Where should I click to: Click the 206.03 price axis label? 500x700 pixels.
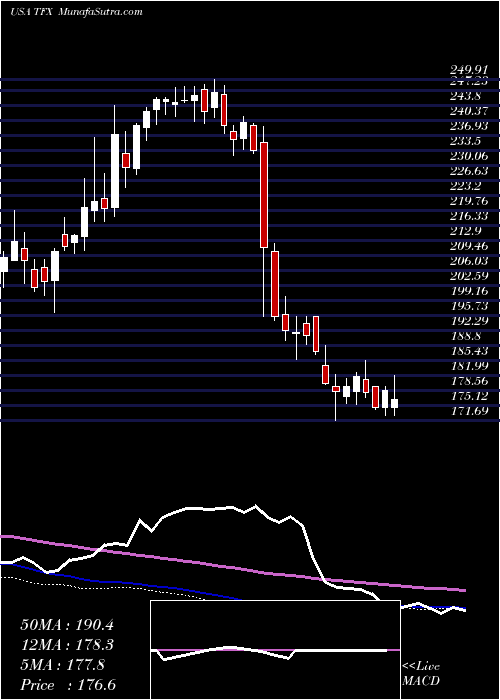point(468,261)
